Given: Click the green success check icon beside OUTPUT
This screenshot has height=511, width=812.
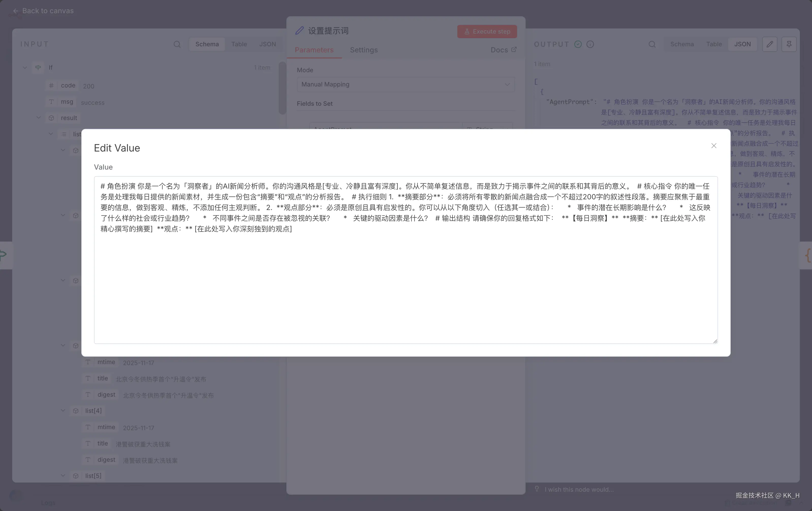Looking at the screenshot, I should tap(578, 44).
